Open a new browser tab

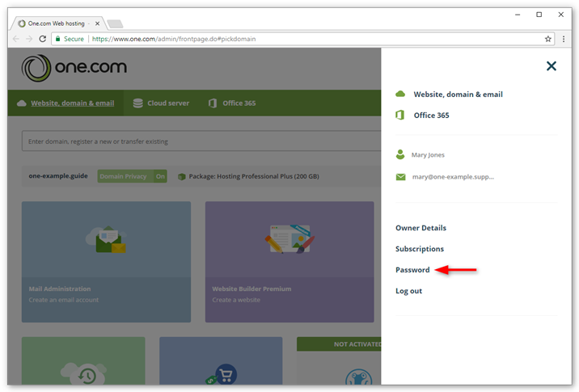(x=115, y=23)
